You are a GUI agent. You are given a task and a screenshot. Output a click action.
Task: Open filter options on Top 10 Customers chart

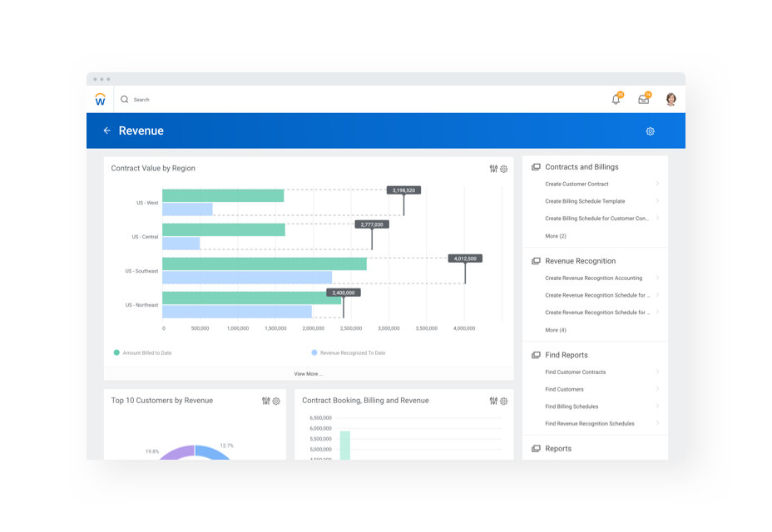[265, 401]
